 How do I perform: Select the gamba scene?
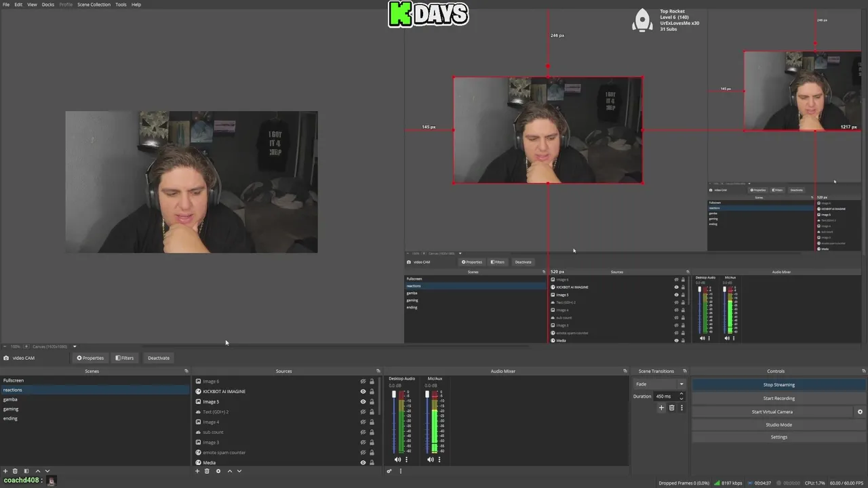(95, 399)
